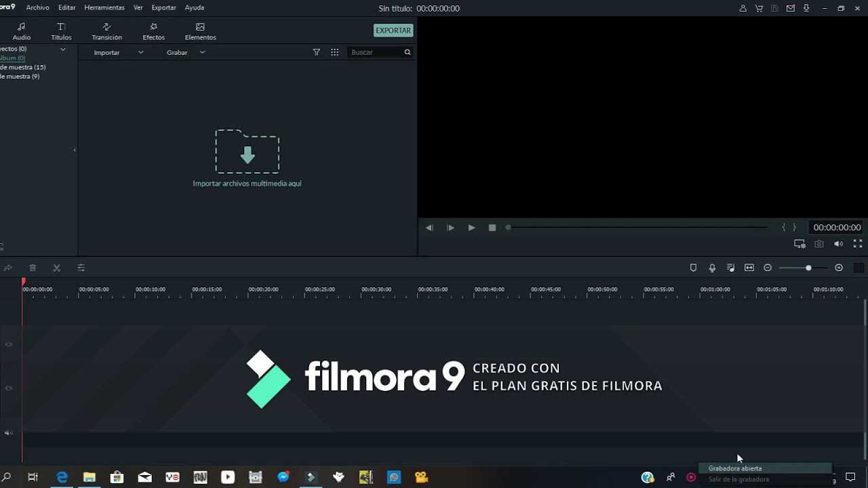Adjust preview volume speaker icon

(x=838, y=244)
